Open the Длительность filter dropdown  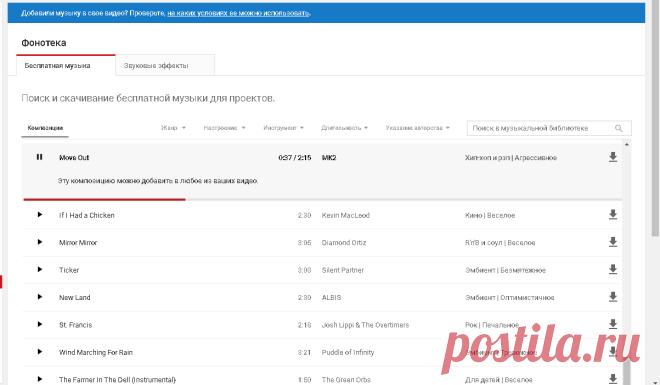coord(344,128)
